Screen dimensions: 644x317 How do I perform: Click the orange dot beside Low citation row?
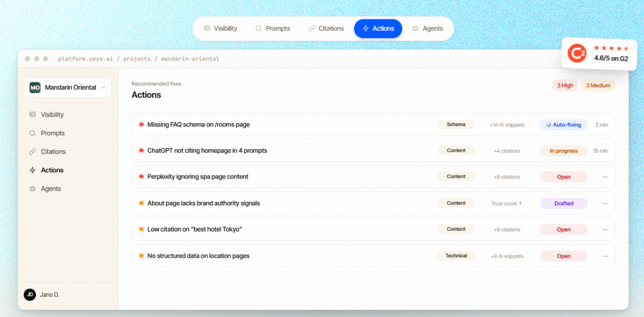142,229
